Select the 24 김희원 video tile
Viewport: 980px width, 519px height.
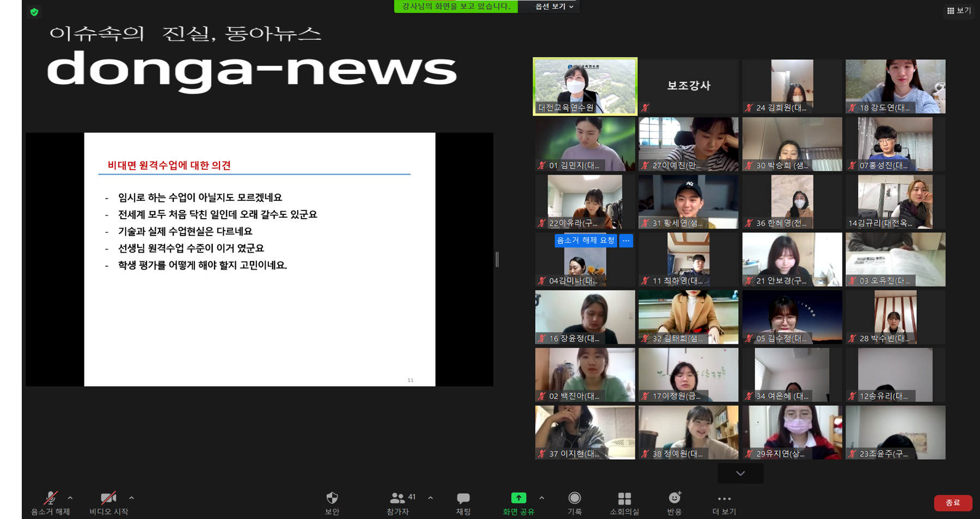pyautogui.click(x=792, y=86)
